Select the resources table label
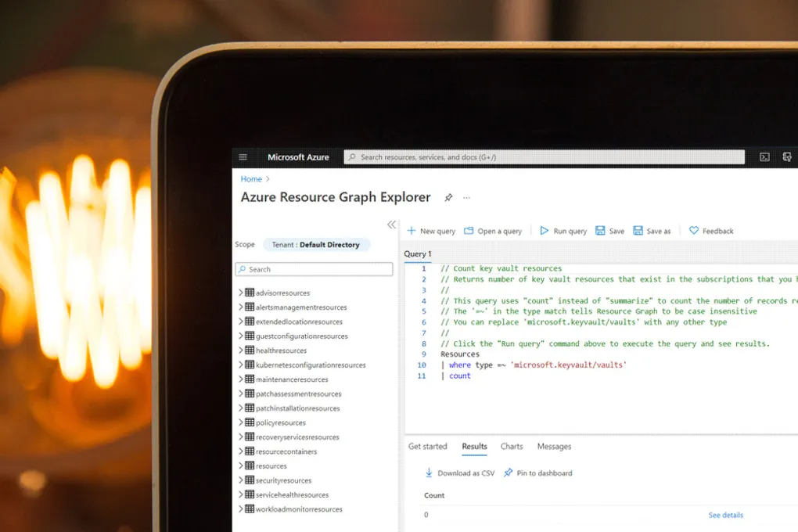The image size is (798, 532). pyautogui.click(x=271, y=466)
